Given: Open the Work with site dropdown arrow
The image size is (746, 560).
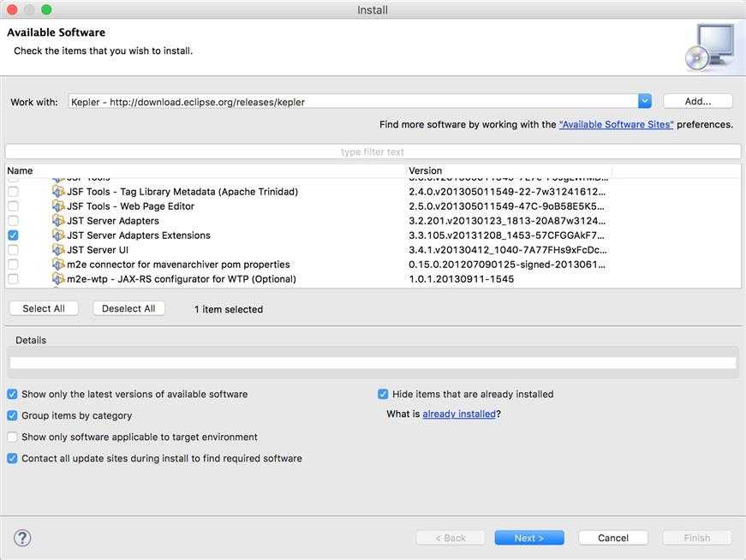Looking at the screenshot, I should click(645, 101).
